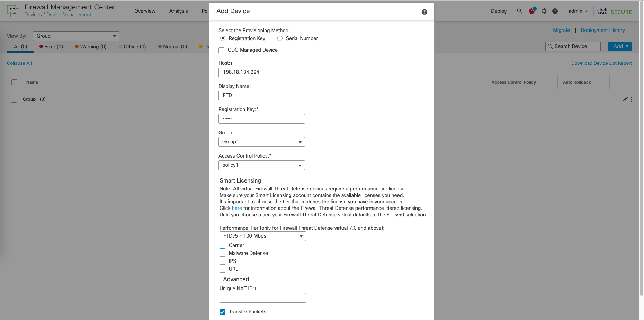Viewport: 644px width, 320px height.
Task: Click the Deployment History link
Action: coord(603,30)
